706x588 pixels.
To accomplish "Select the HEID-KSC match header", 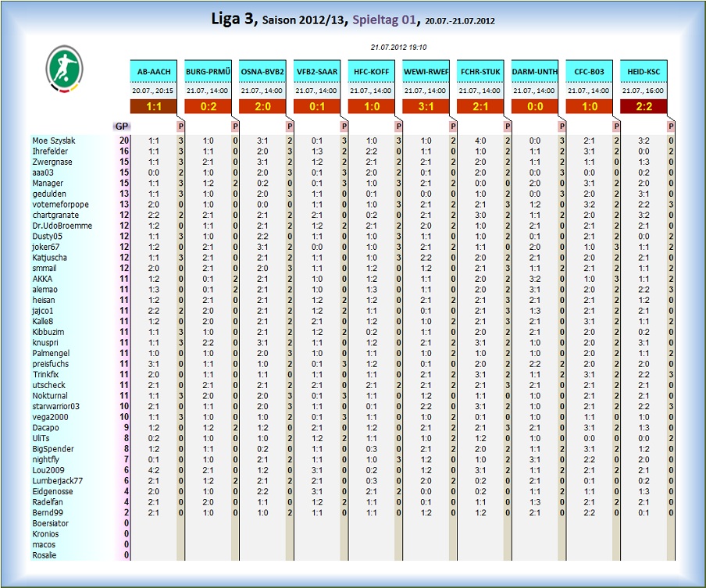I will click(x=644, y=72).
